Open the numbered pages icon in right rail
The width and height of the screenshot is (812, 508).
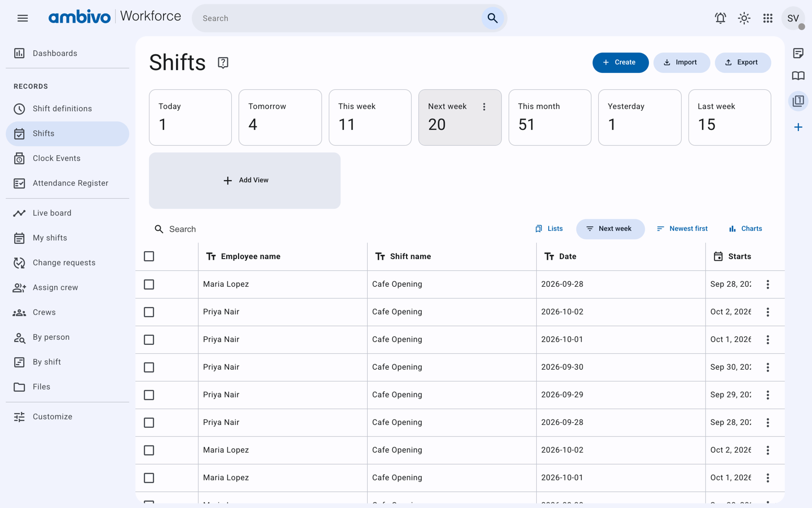pyautogui.click(x=798, y=101)
